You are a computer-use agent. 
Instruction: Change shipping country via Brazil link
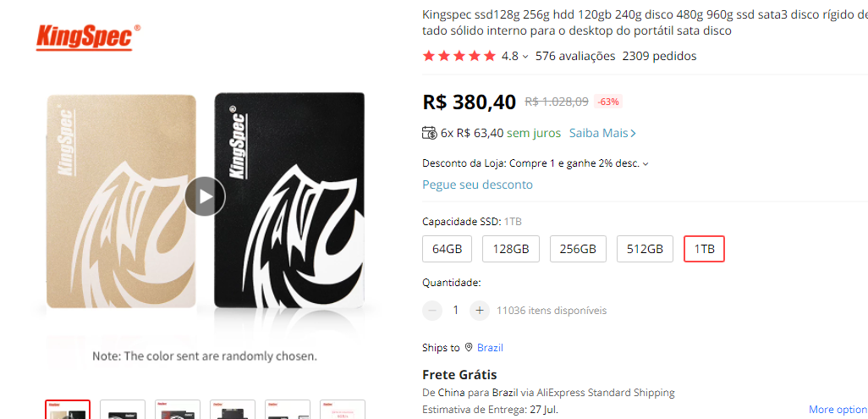pyautogui.click(x=490, y=348)
